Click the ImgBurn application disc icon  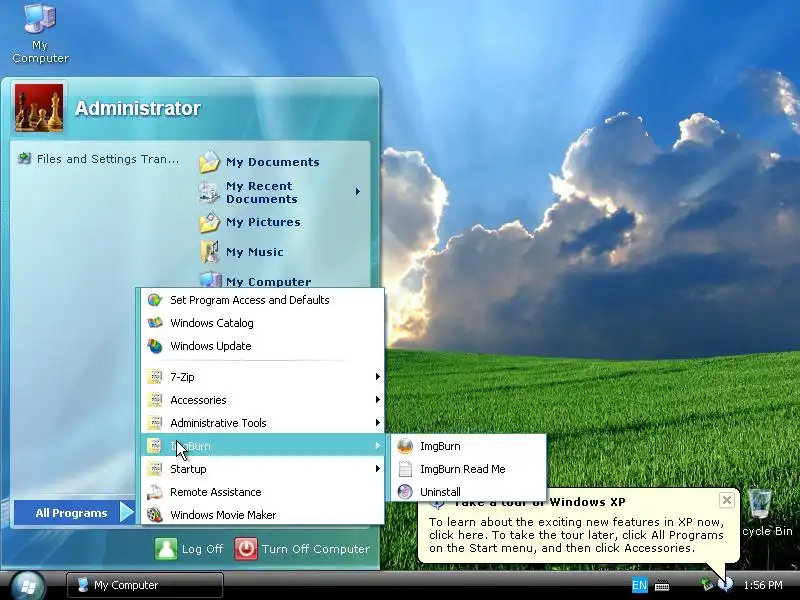(405, 446)
